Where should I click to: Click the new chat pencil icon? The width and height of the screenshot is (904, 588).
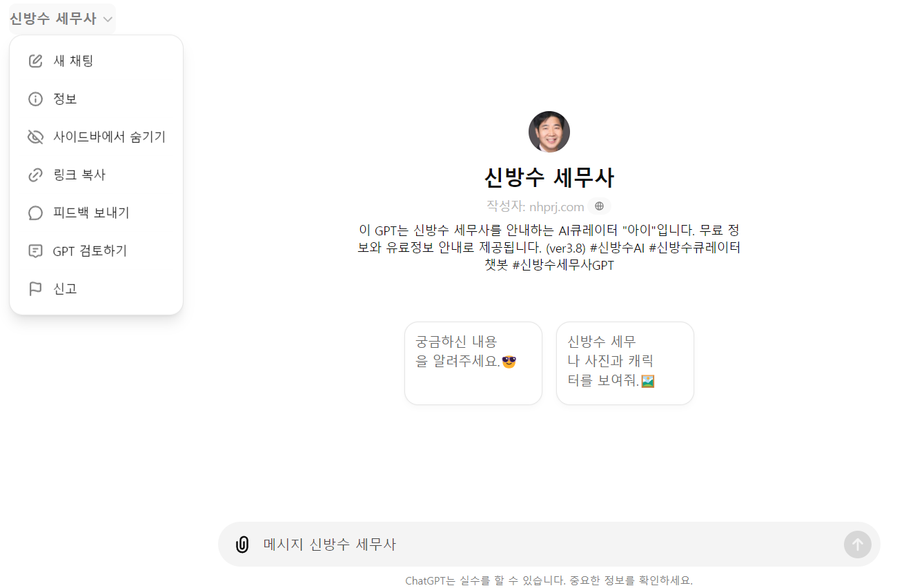(x=35, y=61)
